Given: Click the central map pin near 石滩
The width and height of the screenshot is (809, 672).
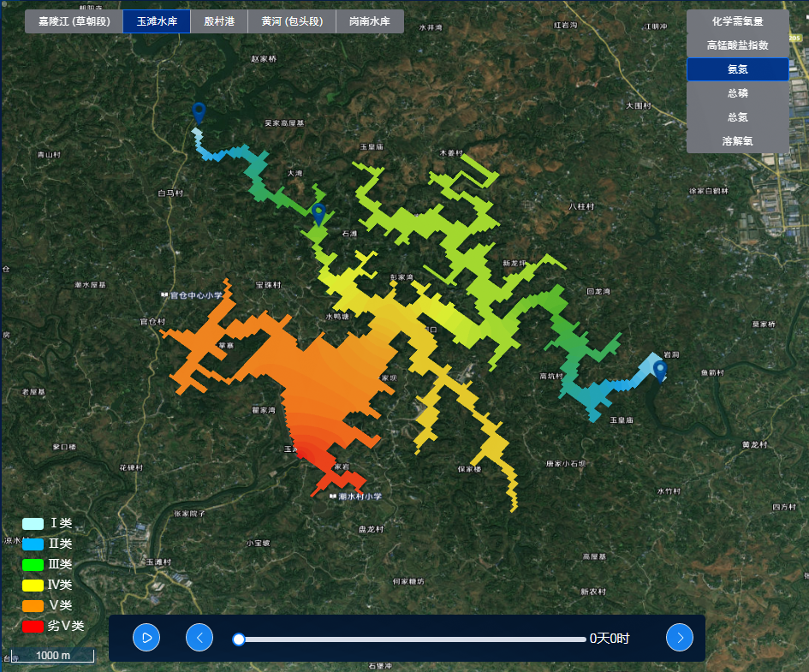Looking at the screenshot, I should (318, 214).
